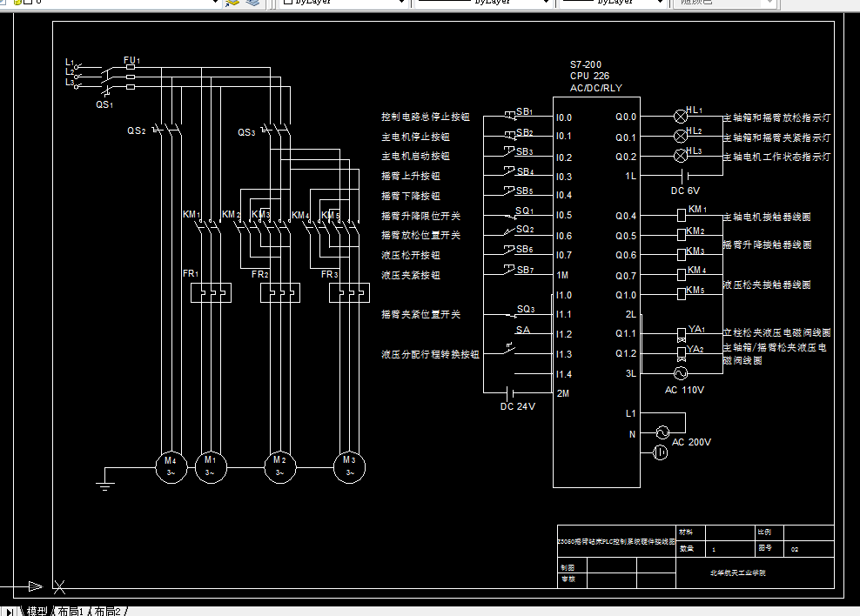Select the SB3 pushbutton label
The image size is (860, 616).
pos(524,151)
